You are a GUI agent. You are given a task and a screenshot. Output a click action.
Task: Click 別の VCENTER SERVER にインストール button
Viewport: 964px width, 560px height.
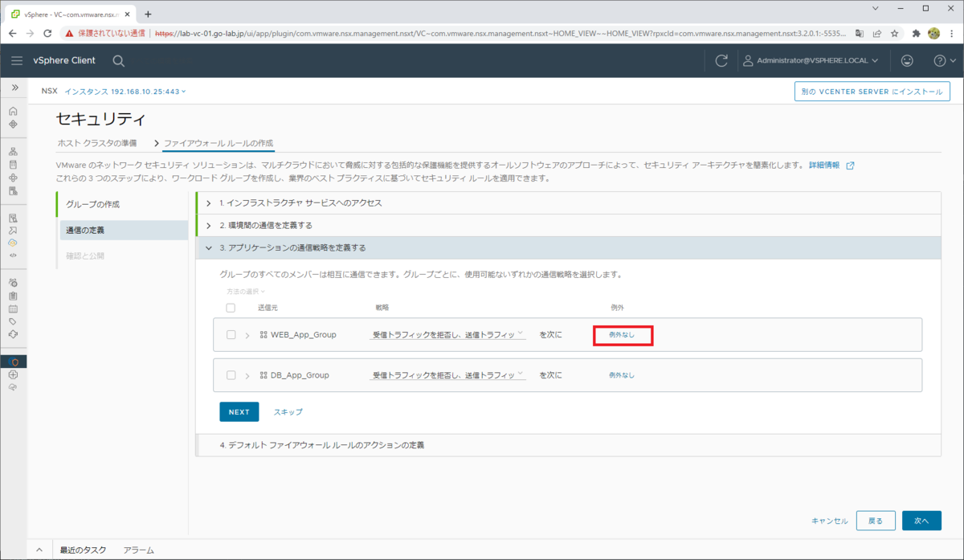872,92
